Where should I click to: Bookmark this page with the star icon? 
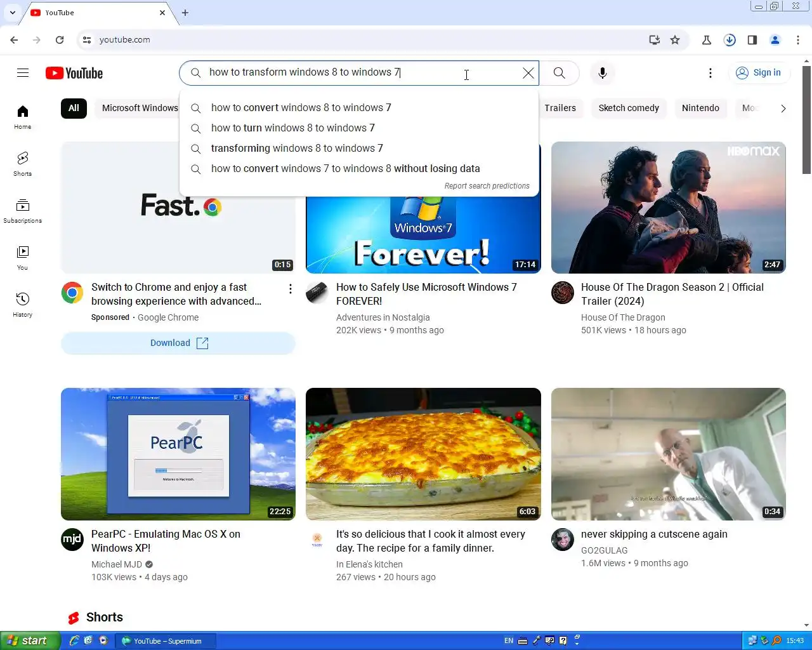pyautogui.click(x=675, y=40)
